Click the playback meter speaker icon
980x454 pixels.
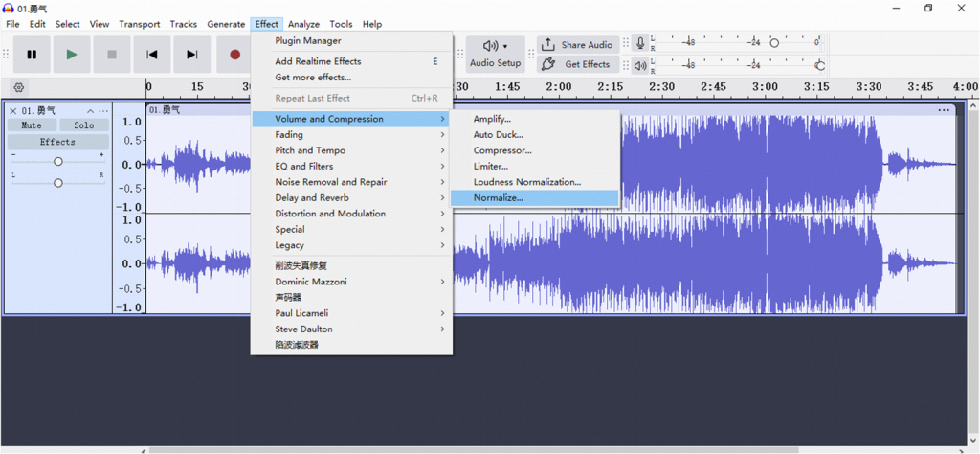click(640, 65)
